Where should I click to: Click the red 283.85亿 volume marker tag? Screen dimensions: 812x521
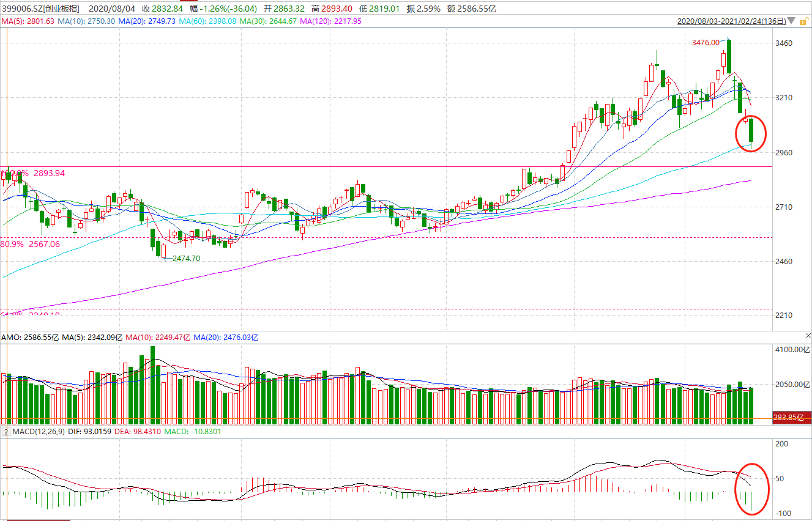pyautogui.click(x=791, y=418)
